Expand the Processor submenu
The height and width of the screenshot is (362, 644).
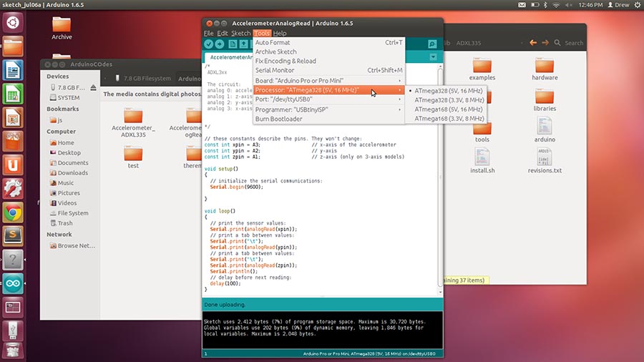(x=328, y=90)
